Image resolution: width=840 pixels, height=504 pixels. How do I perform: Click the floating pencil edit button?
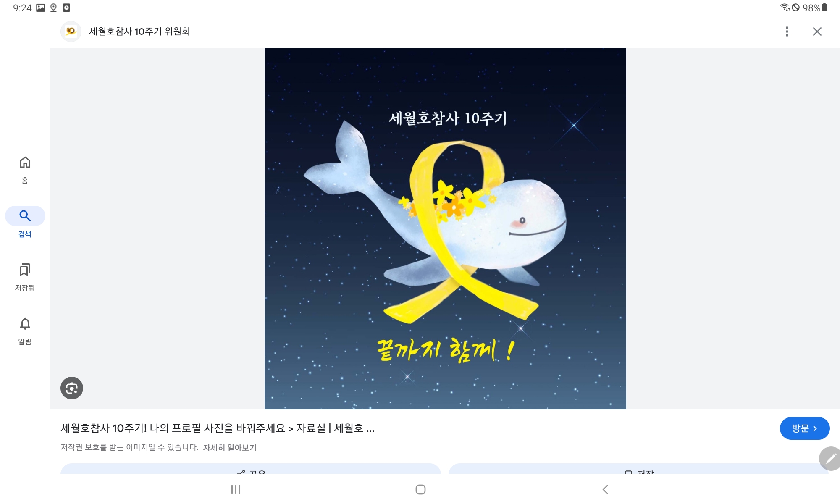click(x=830, y=458)
